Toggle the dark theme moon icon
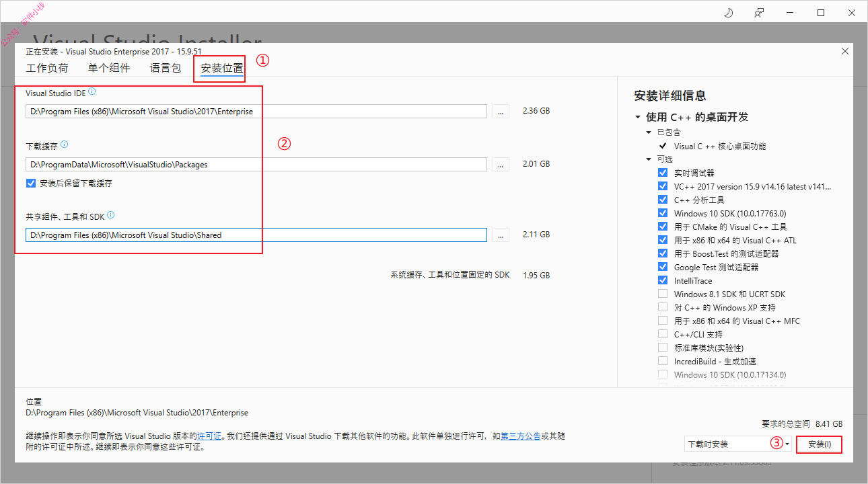The height and width of the screenshot is (484, 868). [x=728, y=13]
